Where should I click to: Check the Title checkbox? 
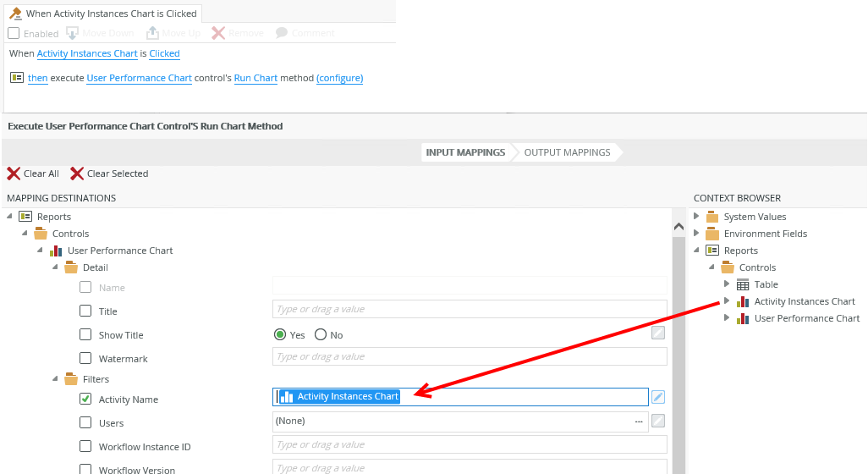pos(85,311)
